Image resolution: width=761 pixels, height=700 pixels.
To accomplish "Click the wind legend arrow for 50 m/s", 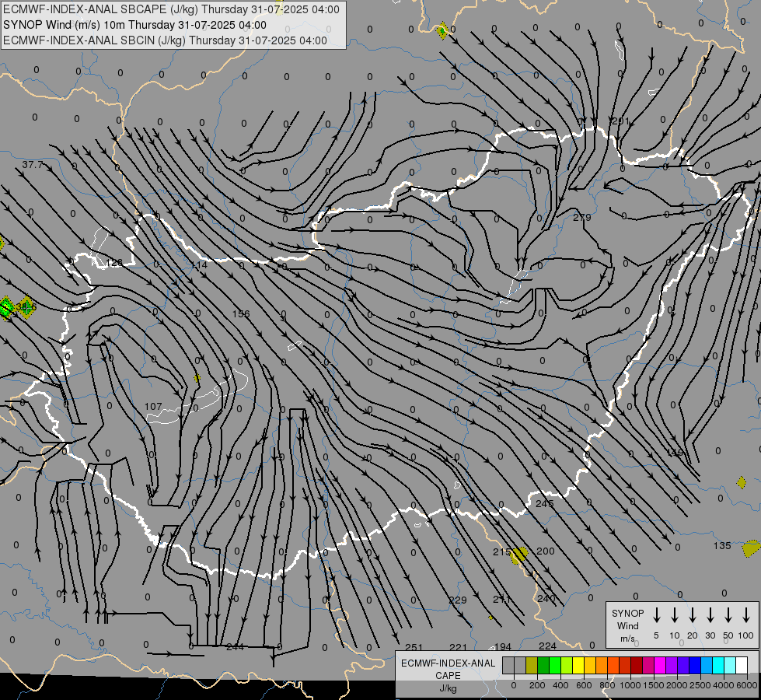I will (728, 615).
